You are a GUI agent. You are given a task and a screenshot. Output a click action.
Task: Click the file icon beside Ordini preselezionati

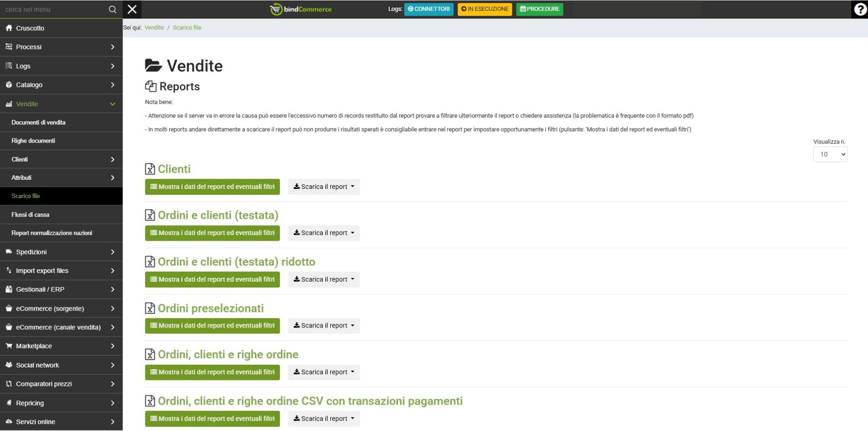pyautogui.click(x=150, y=308)
